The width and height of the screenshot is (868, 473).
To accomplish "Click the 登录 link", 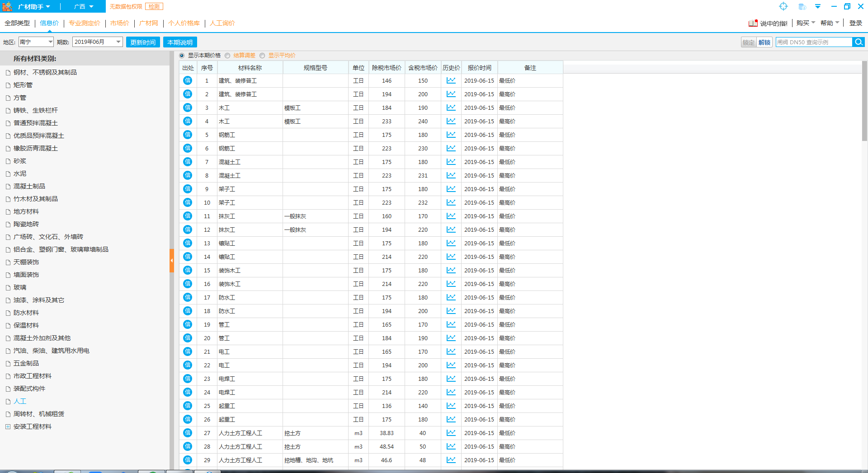I will coord(855,23).
